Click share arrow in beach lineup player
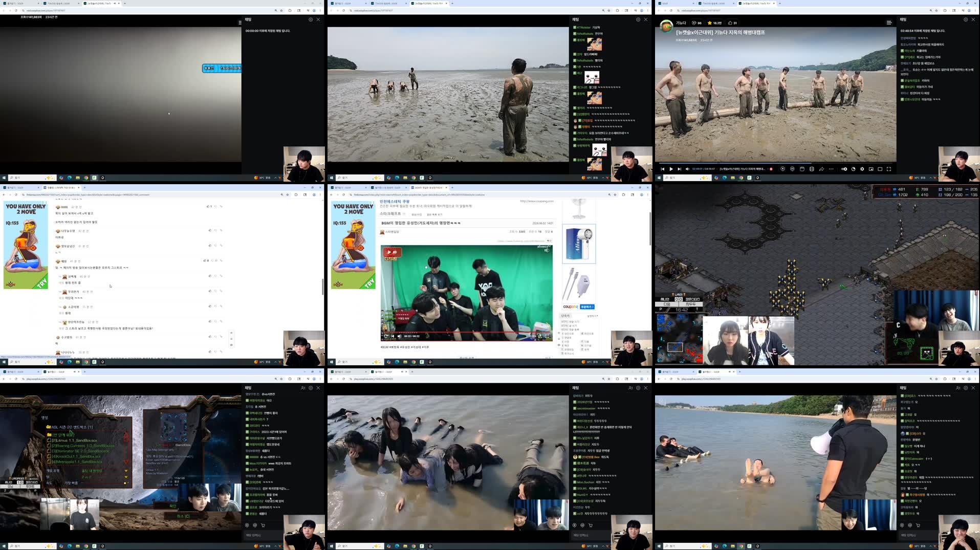Viewport: 980px width, 550px height. pyautogui.click(x=821, y=169)
